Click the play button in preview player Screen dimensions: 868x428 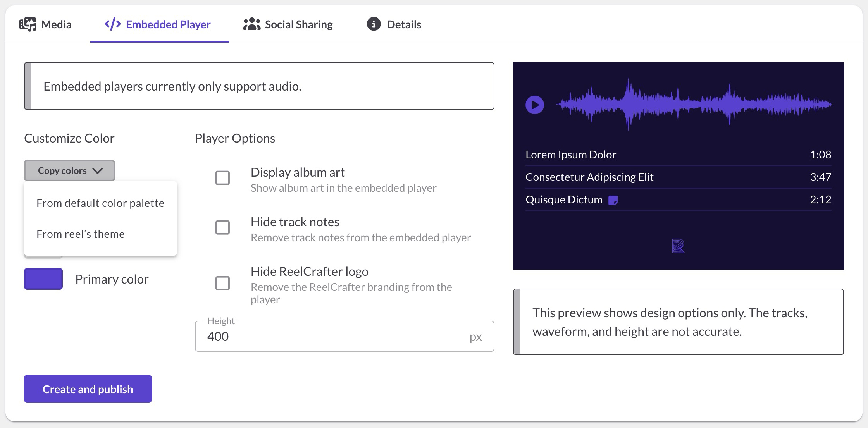click(535, 105)
